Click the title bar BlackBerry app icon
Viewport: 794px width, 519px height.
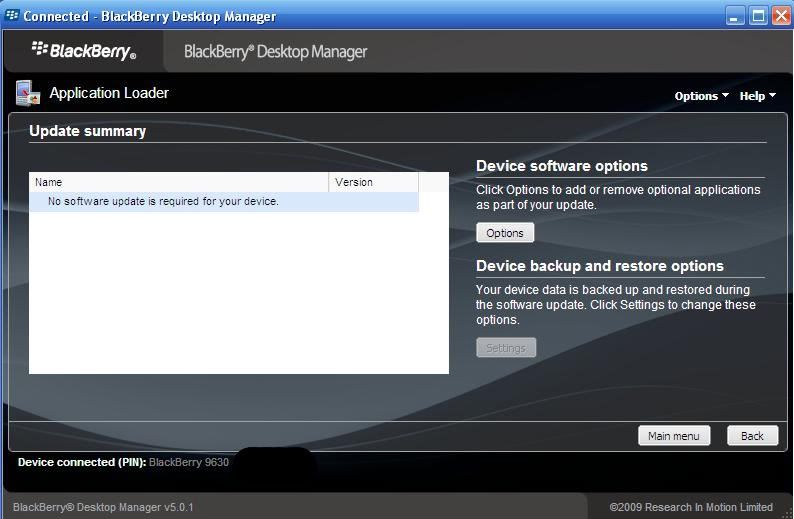tap(12, 16)
